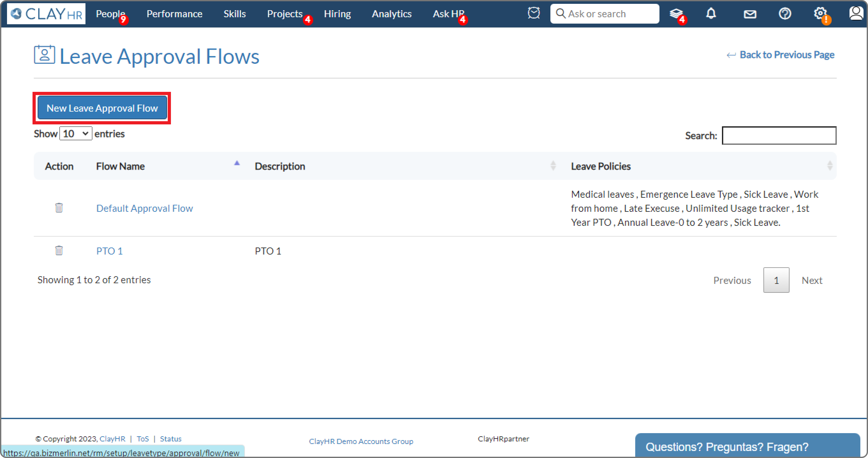The width and height of the screenshot is (868, 458).
Task: Open the ToS footer link
Action: coord(142,438)
